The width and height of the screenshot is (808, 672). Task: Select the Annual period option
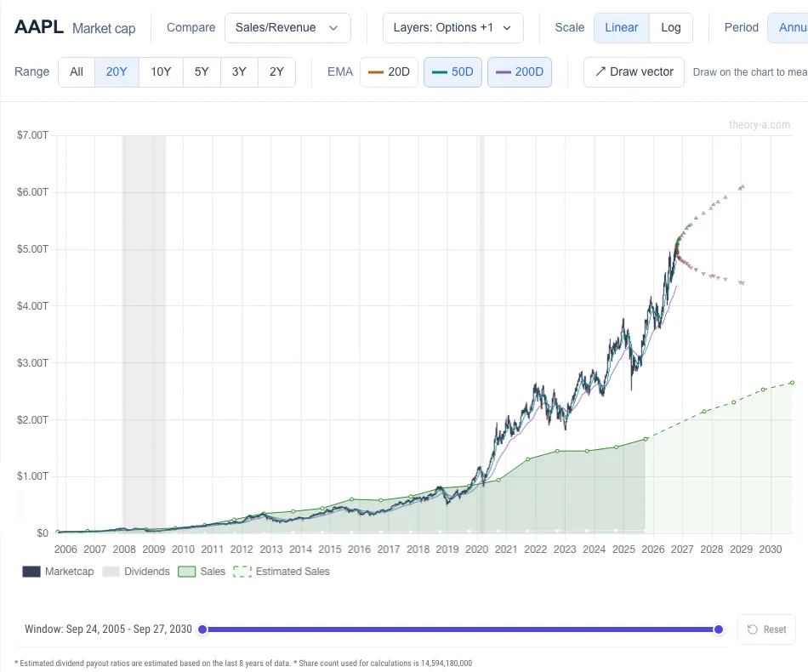(x=788, y=28)
